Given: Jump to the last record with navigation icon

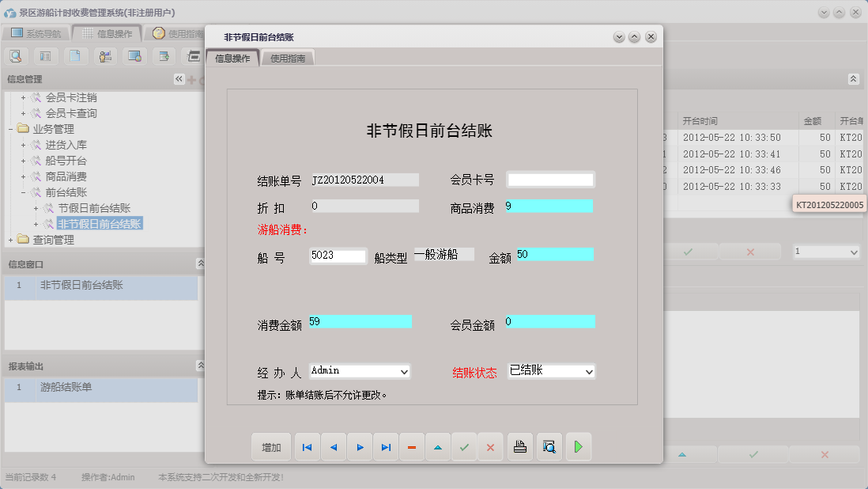Looking at the screenshot, I should (385, 446).
